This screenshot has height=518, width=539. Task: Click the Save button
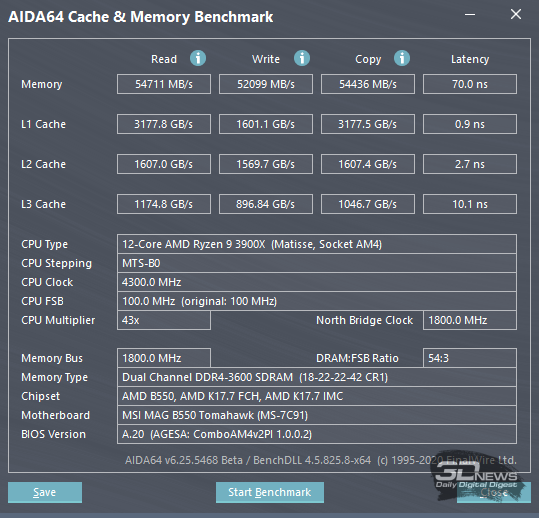click(x=45, y=492)
